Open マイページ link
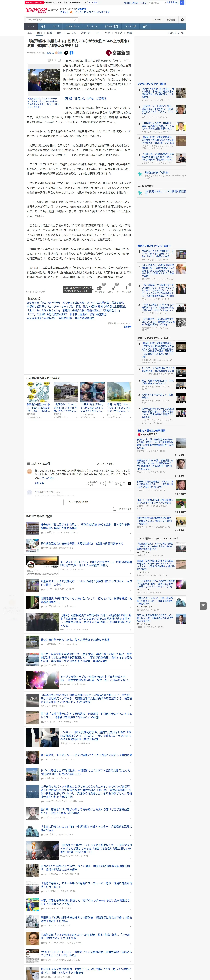210x980 pixels. click(157, 19)
